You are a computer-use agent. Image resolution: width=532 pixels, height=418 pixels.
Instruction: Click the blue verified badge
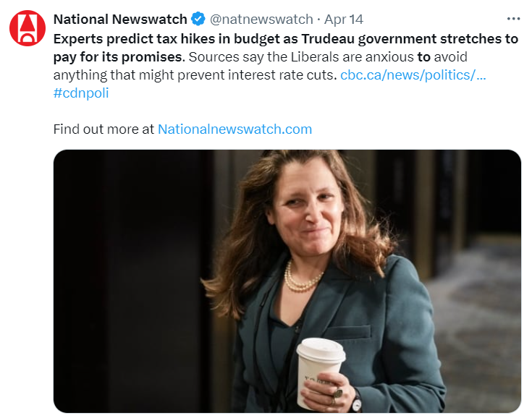[198, 19]
